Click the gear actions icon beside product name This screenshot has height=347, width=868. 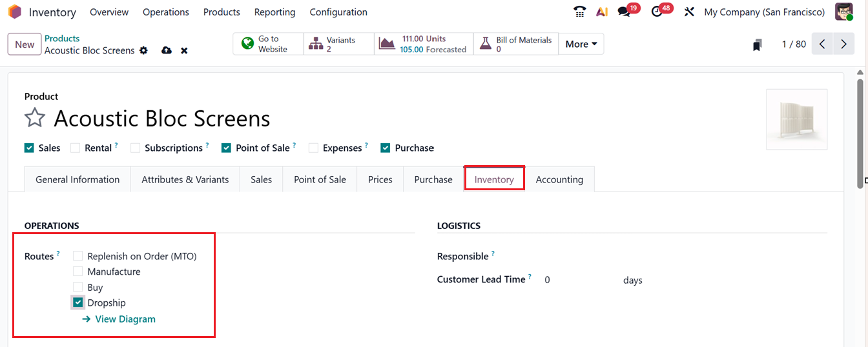pos(143,50)
